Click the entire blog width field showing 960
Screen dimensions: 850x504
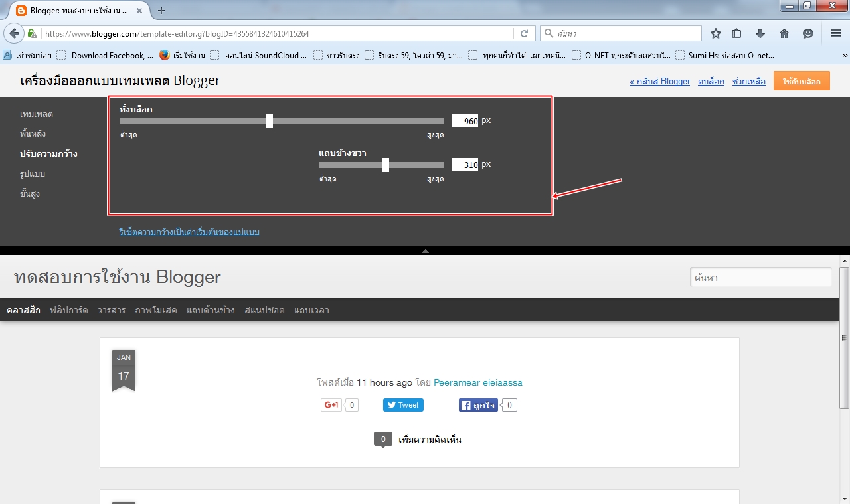tap(465, 121)
